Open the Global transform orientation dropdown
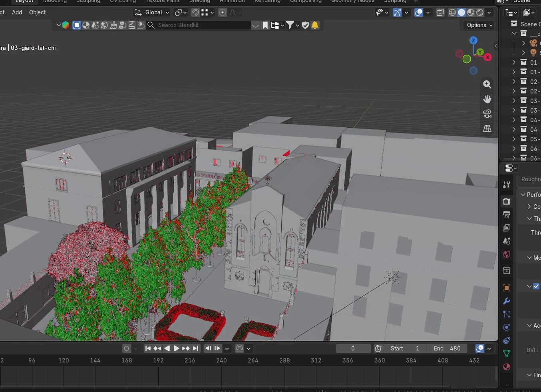 152,12
